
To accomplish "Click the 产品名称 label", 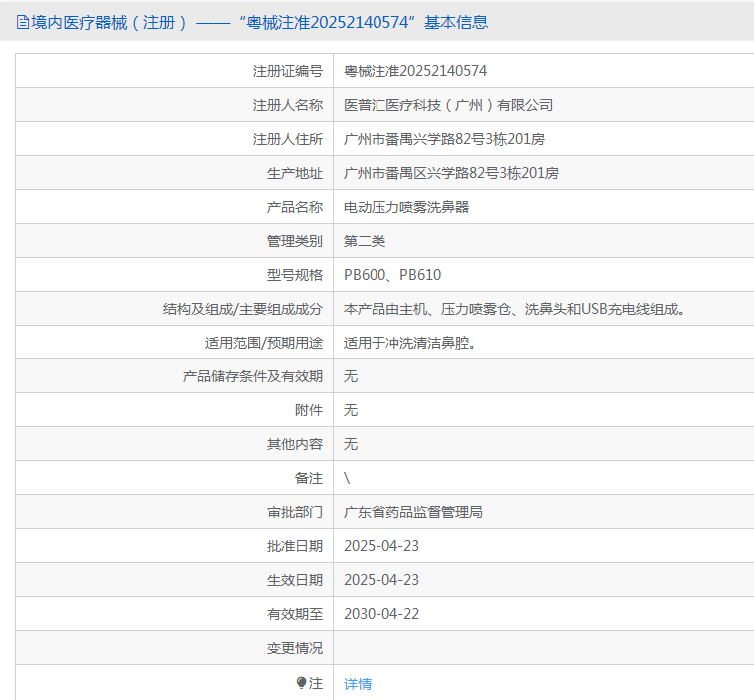I will point(295,207).
